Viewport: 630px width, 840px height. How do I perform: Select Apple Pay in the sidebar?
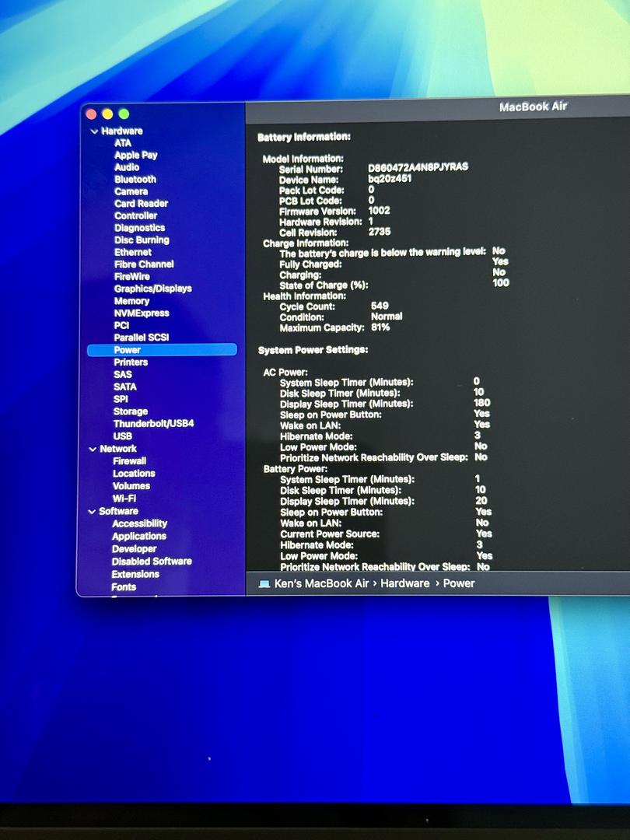(135, 156)
